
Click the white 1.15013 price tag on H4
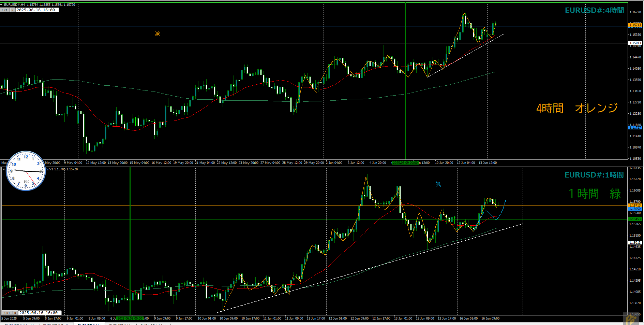click(x=635, y=43)
